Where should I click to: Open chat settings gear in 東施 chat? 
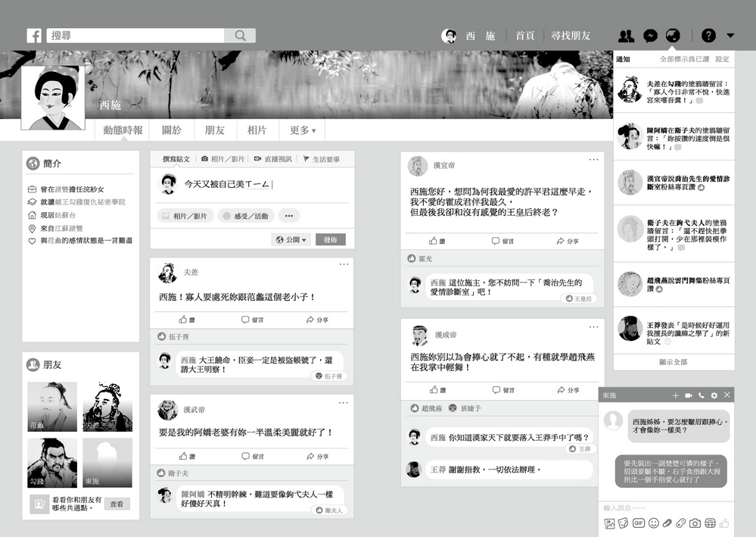[714, 395]
